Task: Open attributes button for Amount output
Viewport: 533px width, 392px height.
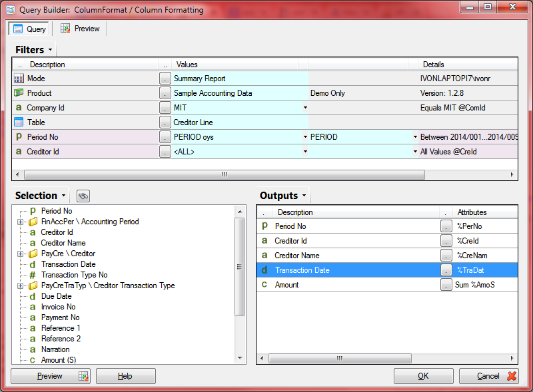Action: [446, 285]
